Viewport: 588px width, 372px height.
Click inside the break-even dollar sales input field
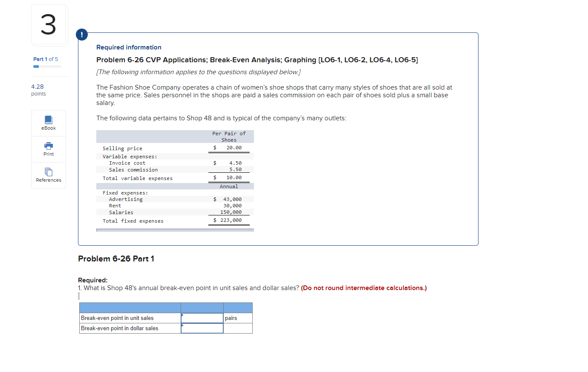pos(202,328)
